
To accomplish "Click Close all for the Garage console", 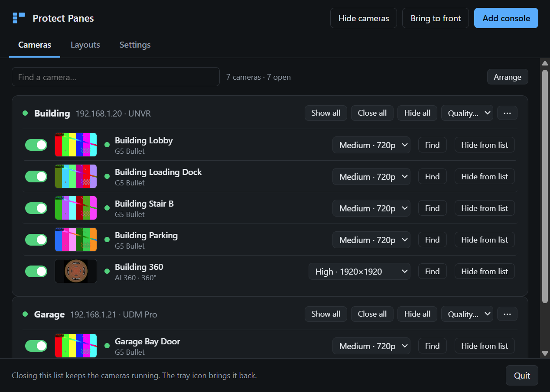I will click(x=372, y=314).
